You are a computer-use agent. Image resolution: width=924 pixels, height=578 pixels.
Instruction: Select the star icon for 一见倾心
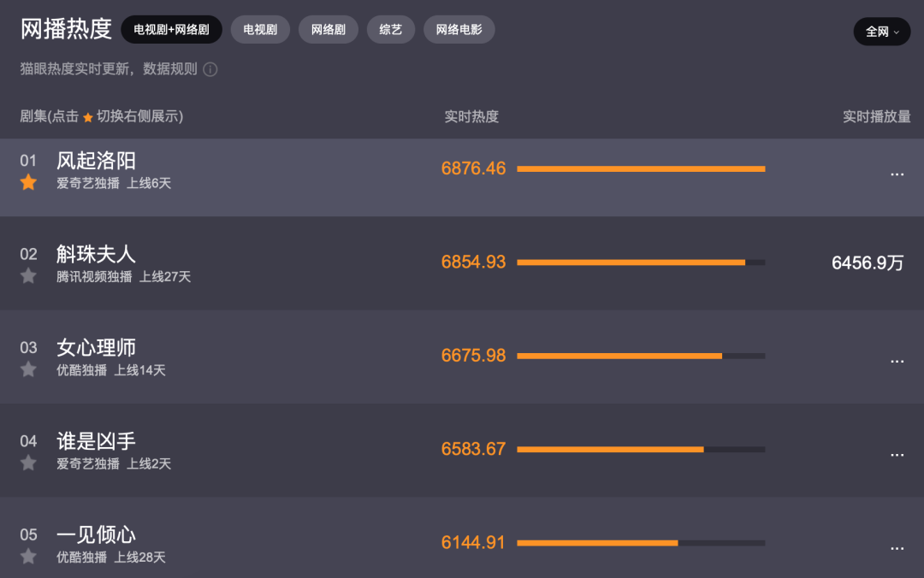pyautogui.click(x=28, y=557)
